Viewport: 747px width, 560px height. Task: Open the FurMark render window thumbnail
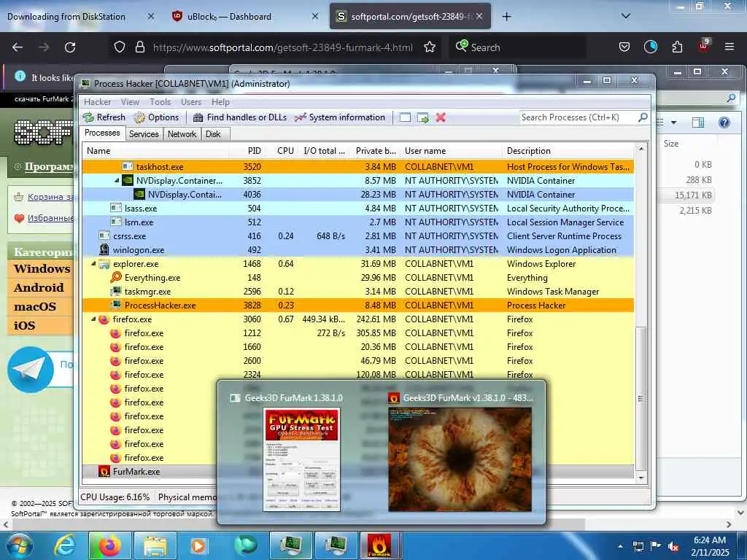tap(460, 459)
